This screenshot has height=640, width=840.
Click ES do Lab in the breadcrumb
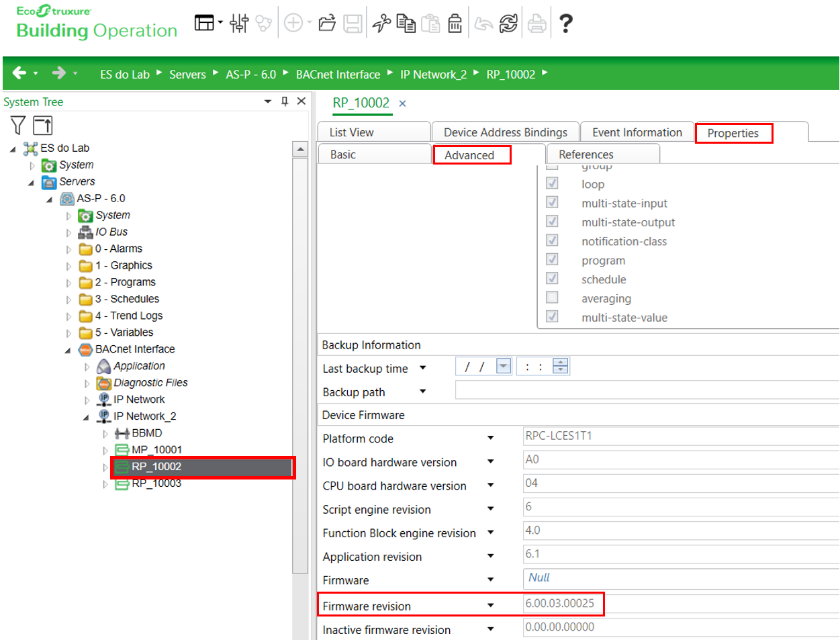(125, 74)
